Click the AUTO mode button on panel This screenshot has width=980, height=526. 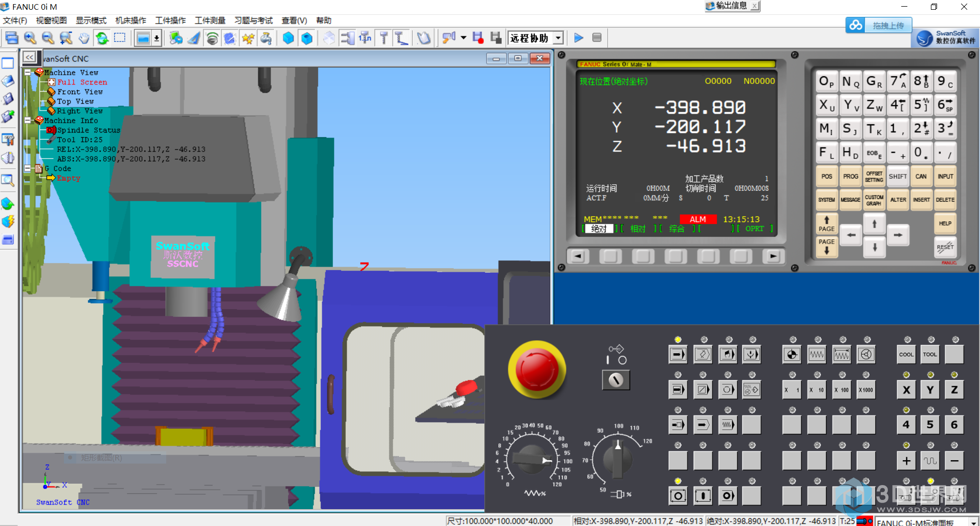678,354
